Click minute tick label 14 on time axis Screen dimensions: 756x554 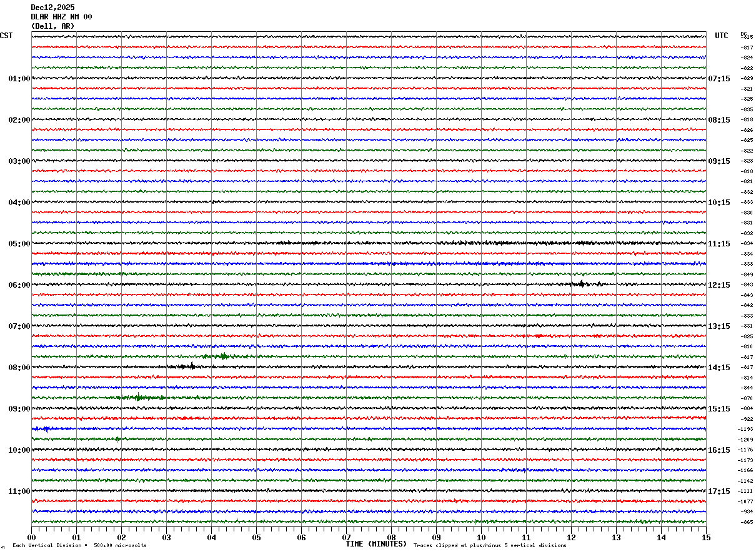point(661,537)
